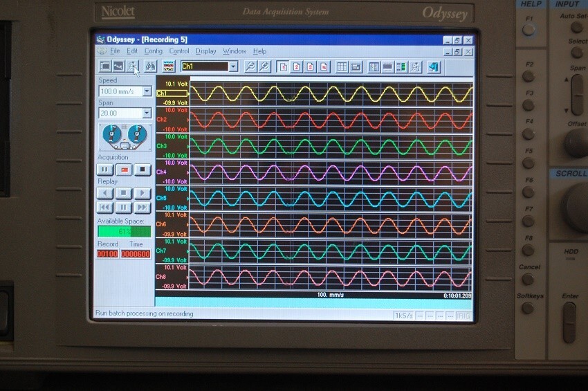Screen dimensions: 588x391
Task: Select the Ch5 channel label
Action: [x=161, y=198]
